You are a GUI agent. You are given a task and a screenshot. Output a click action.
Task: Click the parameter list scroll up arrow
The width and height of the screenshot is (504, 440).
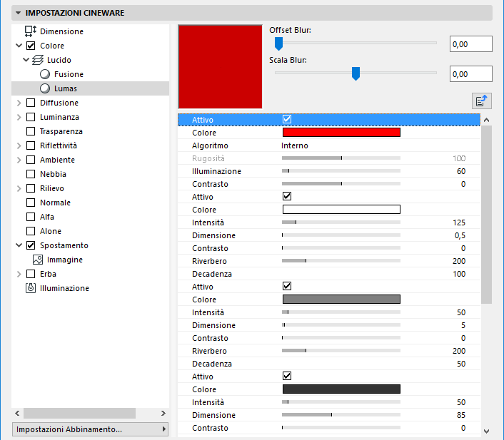pyautogui.click(x=487, y=120)
